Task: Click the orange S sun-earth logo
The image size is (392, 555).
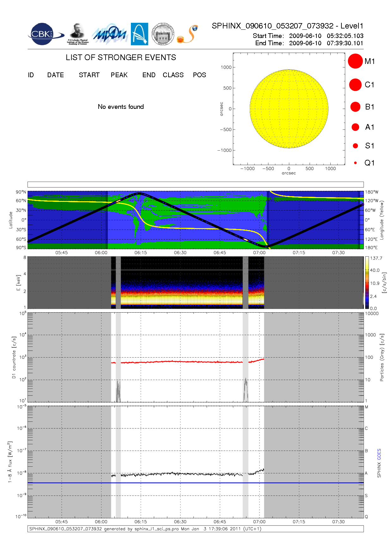Action: point(187,34)
